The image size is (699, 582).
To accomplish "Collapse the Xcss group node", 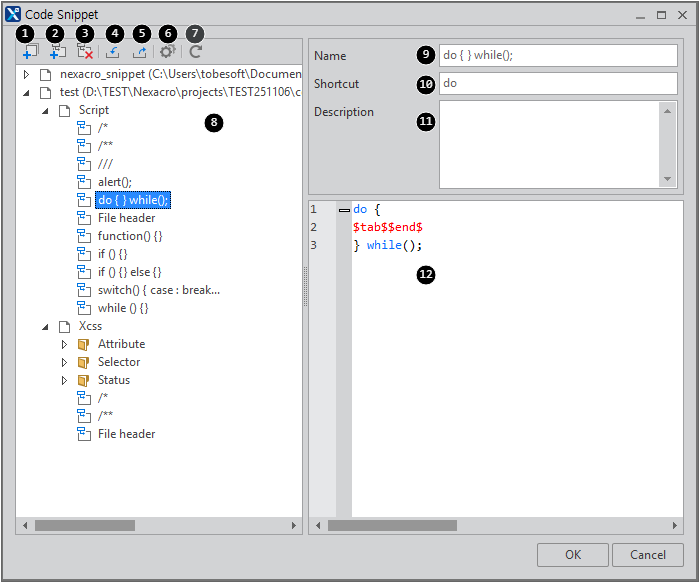I will coord(46,327).
